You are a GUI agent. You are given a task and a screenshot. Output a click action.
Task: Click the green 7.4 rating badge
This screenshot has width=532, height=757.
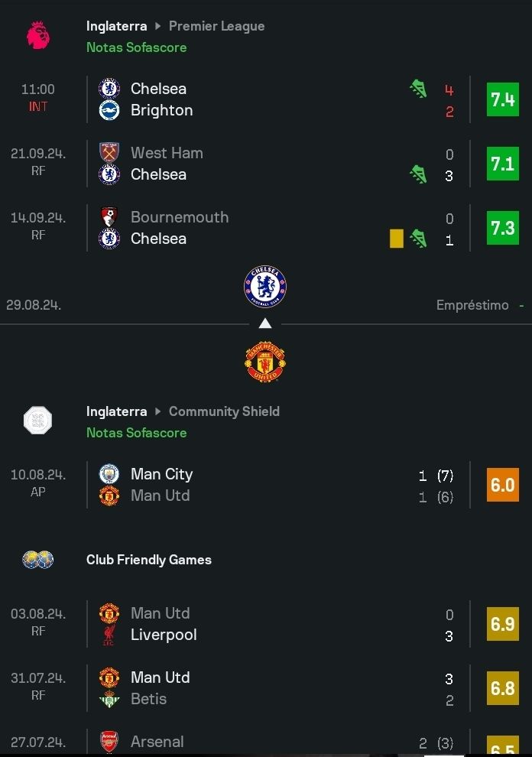click(502, 99)
